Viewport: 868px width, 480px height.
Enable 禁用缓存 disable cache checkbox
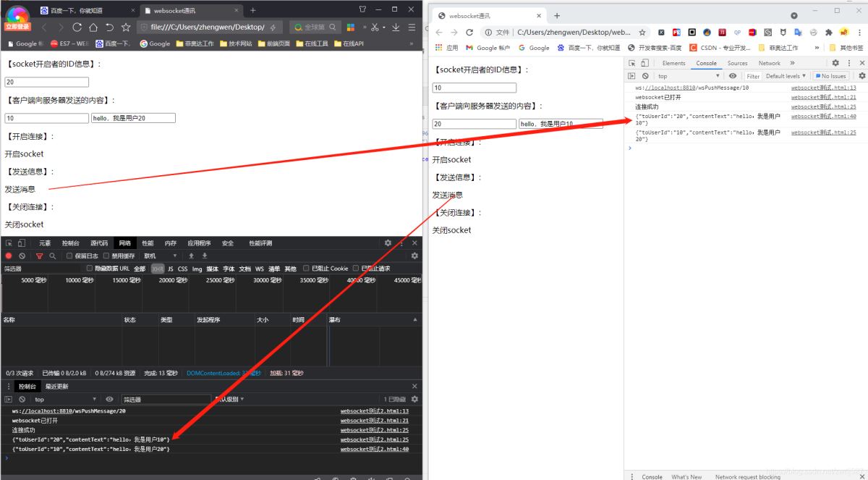point(106,256)
